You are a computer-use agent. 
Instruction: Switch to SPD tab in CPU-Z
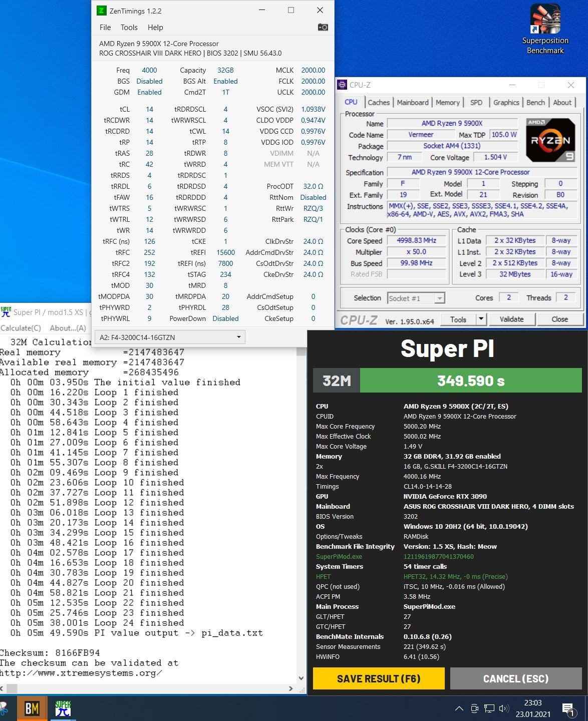tap(476, 102)
